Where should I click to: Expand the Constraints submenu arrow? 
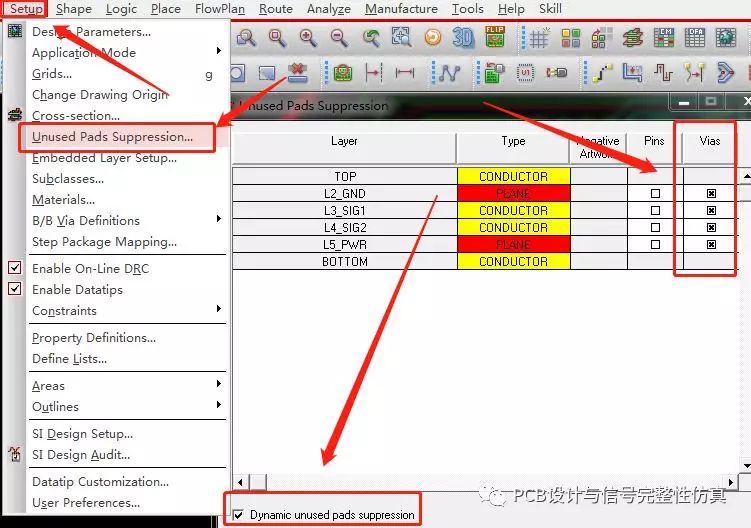point(218,309)
